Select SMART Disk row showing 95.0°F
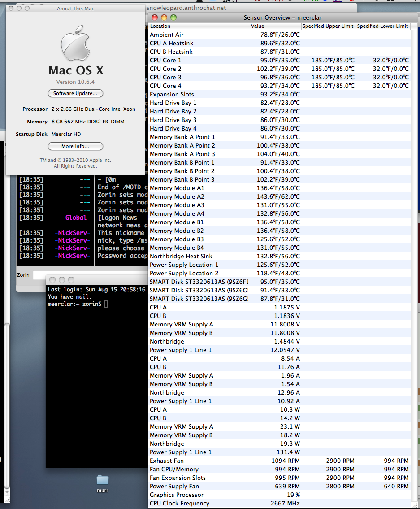 279,282
